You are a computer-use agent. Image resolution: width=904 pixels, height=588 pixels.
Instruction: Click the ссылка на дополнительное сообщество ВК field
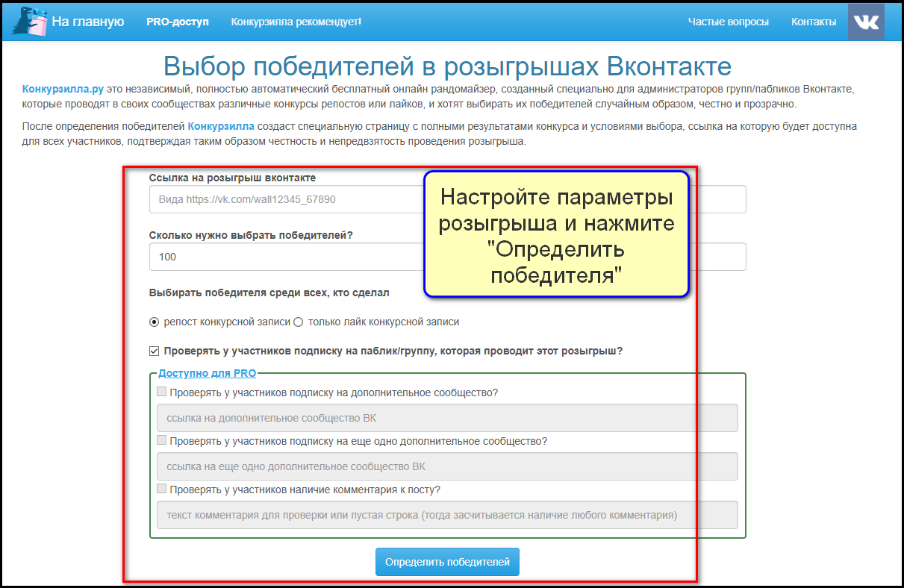[446, 418]
